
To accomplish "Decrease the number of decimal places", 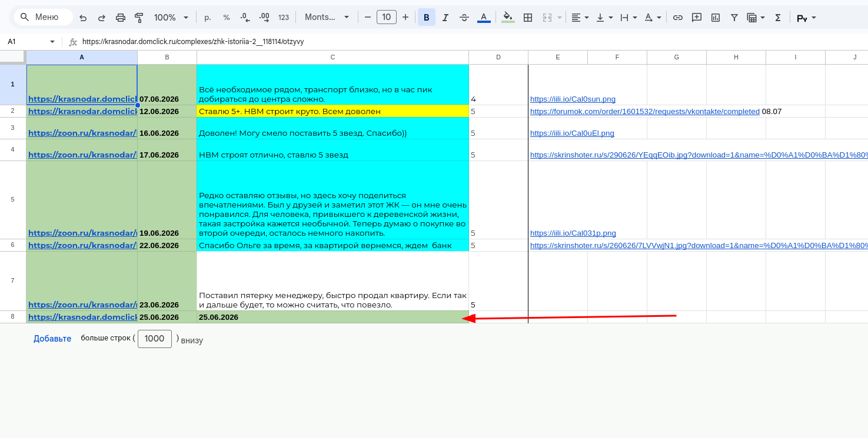I will point(245,18).
